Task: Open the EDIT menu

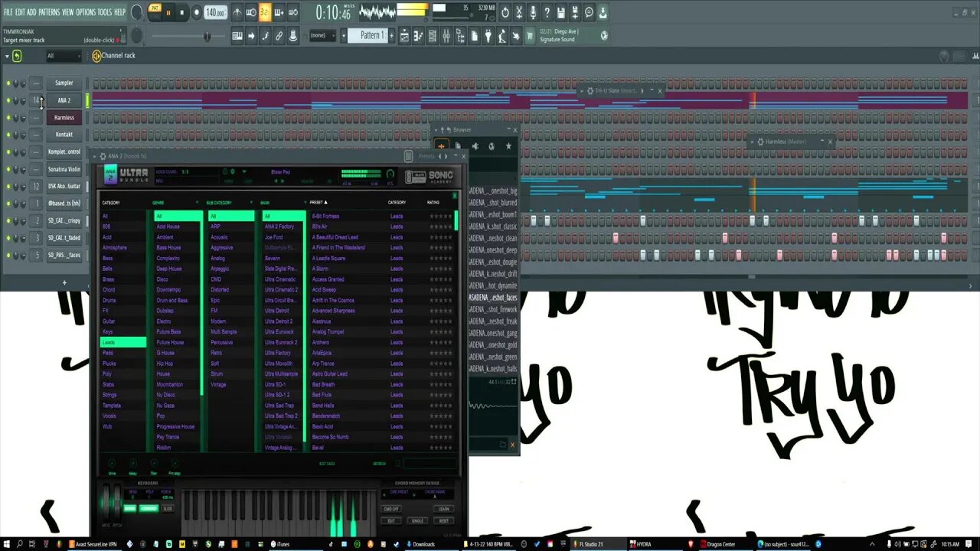Action: click(20, 12)
